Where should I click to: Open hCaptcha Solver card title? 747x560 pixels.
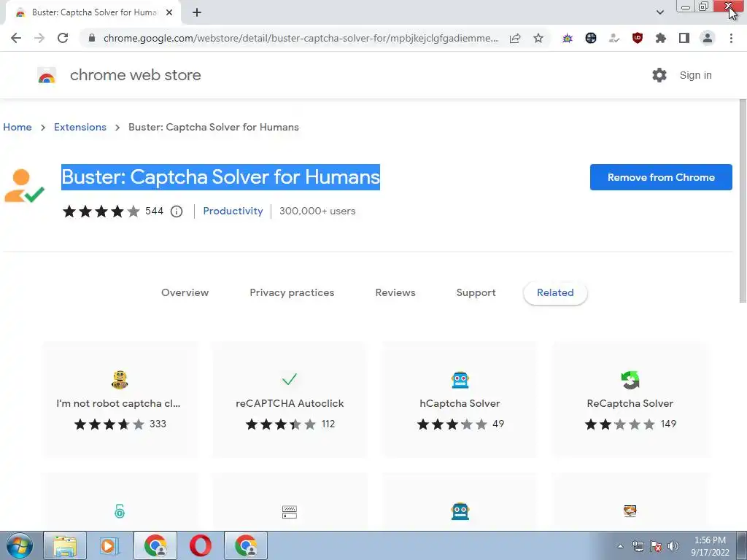[x=460, y=403]
